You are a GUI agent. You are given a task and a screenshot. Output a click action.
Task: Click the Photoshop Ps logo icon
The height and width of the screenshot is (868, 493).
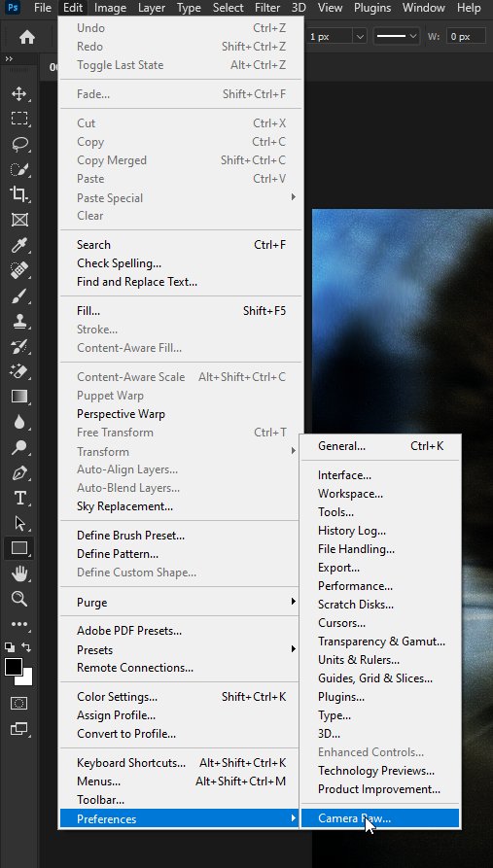[13, 8]
